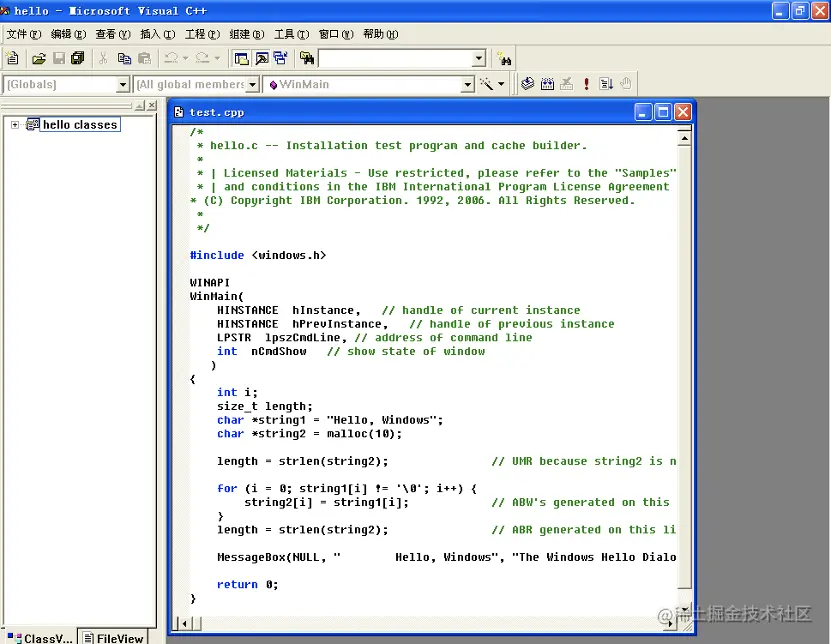Switch to the FileView tab
The width and height of the screenshot is (832, 644).
click(x=114, y=638)
